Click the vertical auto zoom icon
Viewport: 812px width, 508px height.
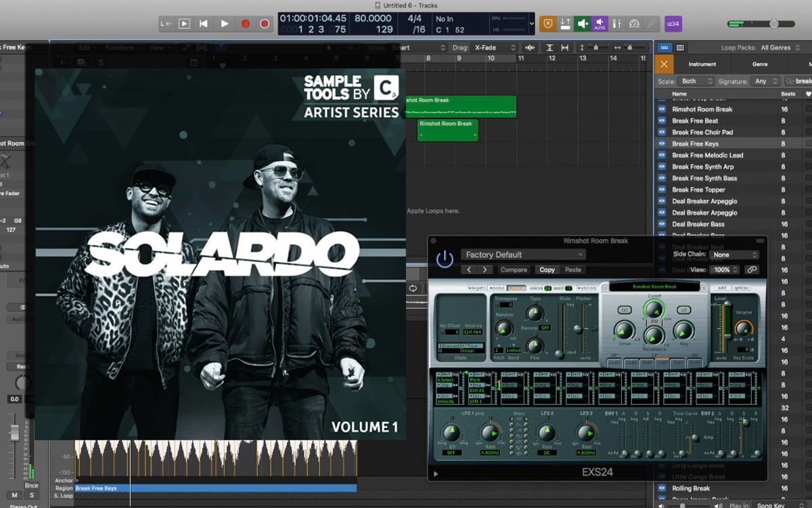(x=549, y=48)
